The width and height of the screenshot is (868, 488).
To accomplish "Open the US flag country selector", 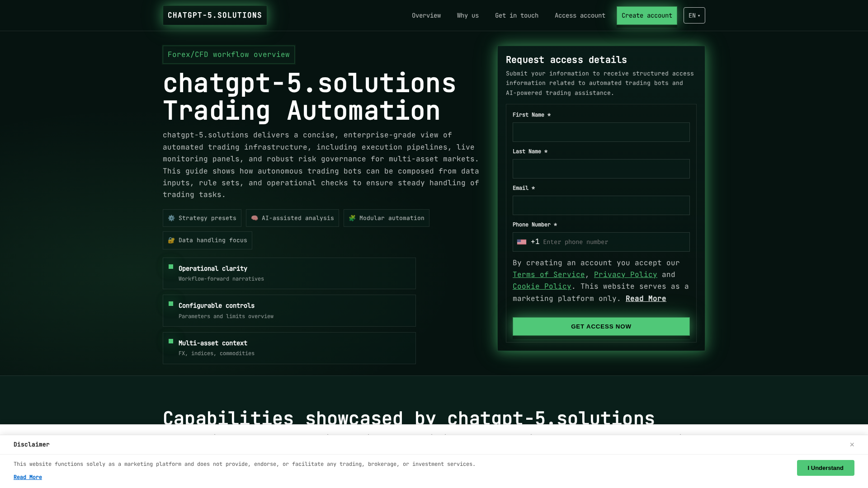I will (522, 242).
